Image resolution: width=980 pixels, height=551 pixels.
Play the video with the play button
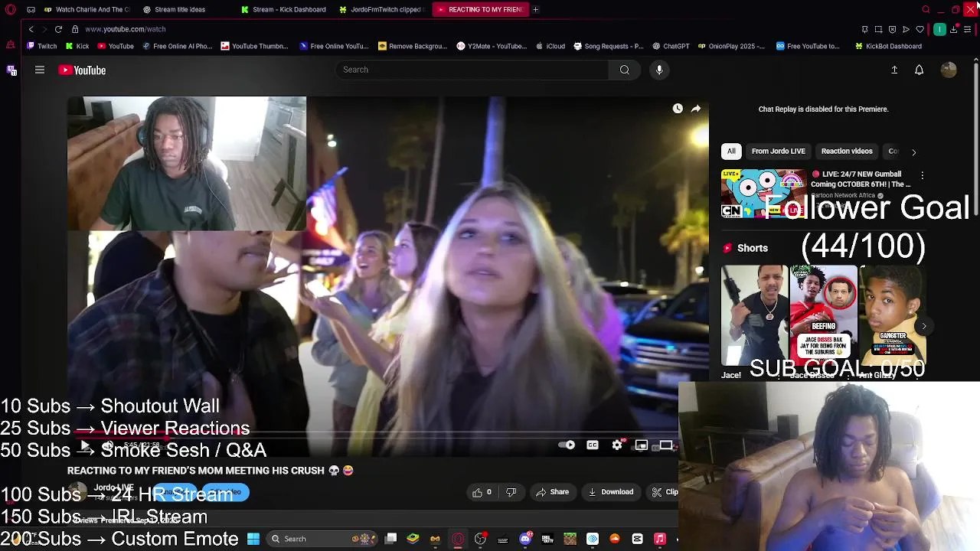(x=85, y=445)
